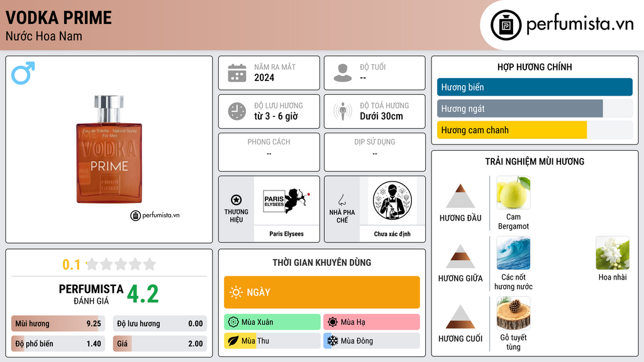Open the Cam Bergamot note image
This screenshot has height=362, width=644.
(x=513, y=192)
